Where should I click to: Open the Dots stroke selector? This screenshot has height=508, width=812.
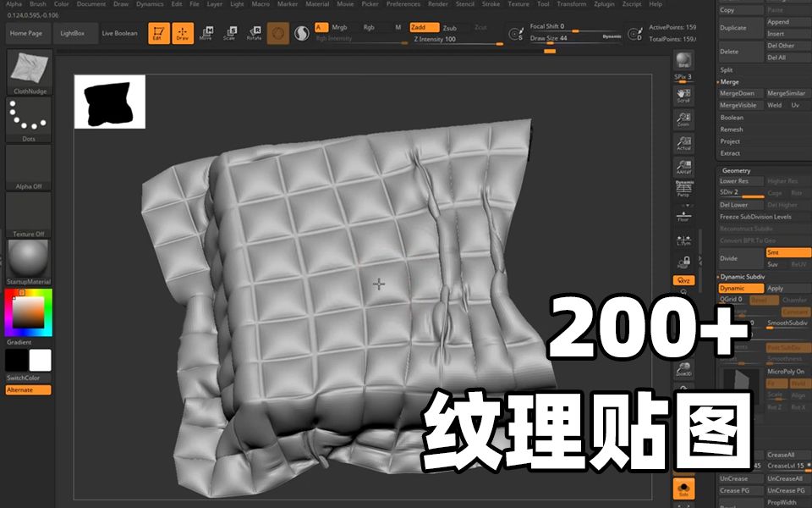tap(29, 120)
